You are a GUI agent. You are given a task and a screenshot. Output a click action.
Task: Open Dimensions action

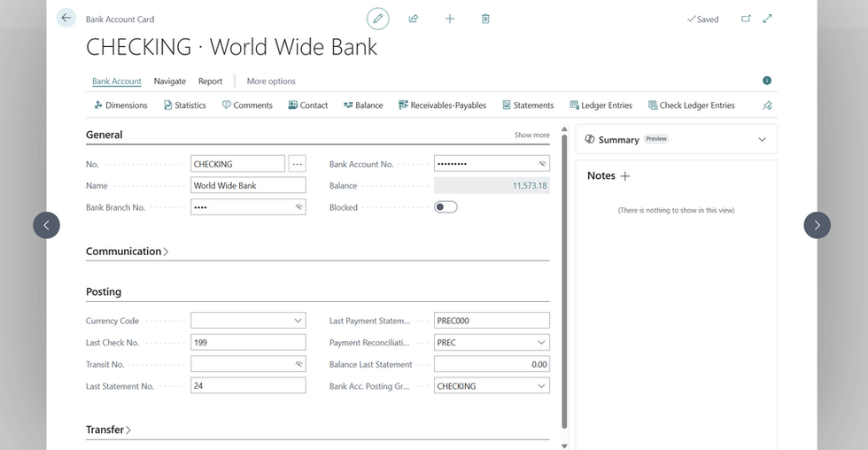click(120, 105)
